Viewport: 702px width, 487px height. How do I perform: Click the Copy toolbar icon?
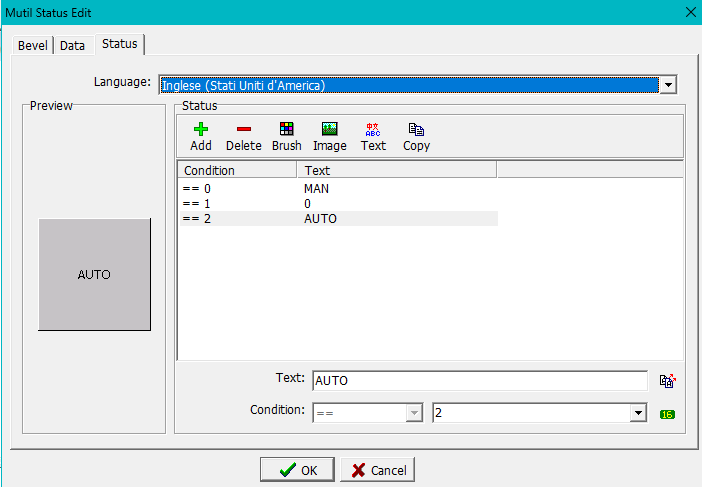(x=416, y=129)
